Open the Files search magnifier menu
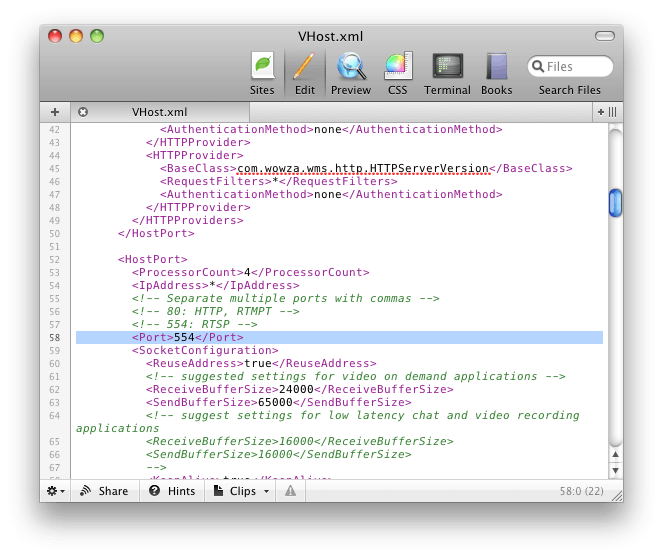The width and height of the screenshot is (663, 557). click(x=537, y=66)
